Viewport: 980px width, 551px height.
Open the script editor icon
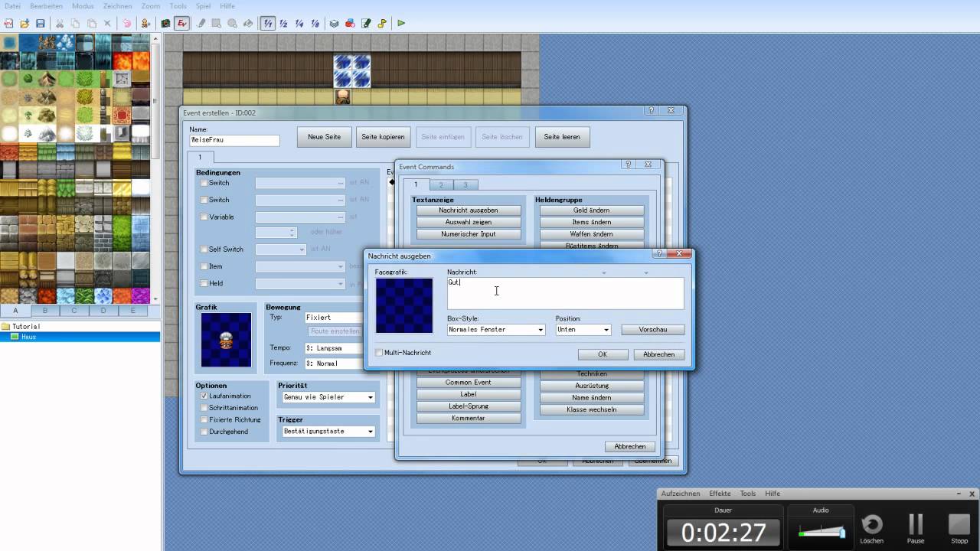(366, 23)
